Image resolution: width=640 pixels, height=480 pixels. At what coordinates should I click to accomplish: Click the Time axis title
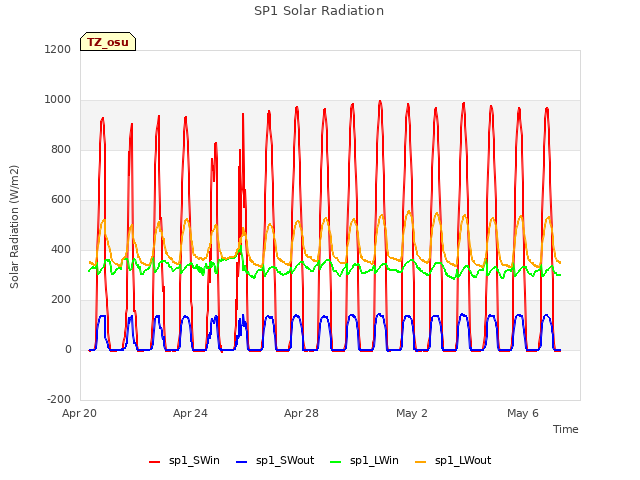coord(565,429)
